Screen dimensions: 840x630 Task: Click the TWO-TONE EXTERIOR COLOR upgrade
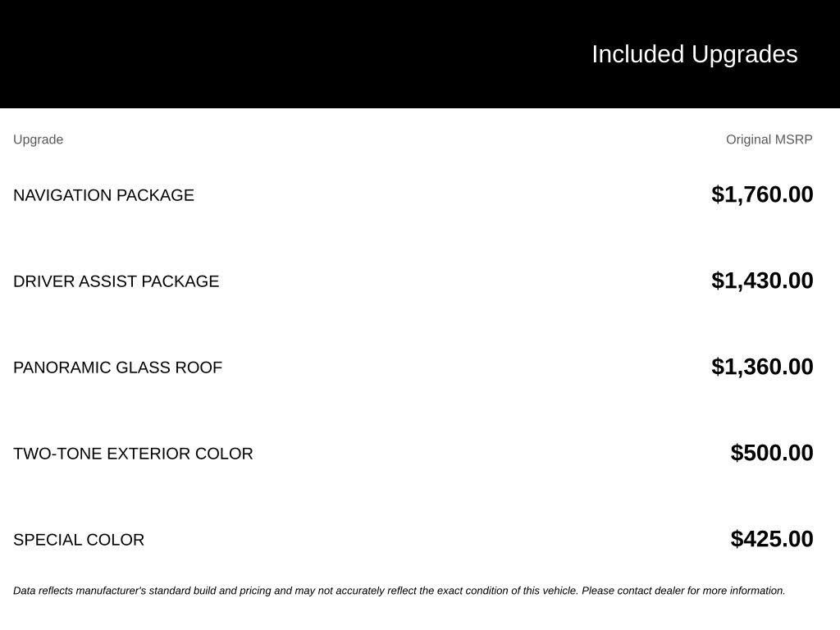(x=133, y=454)
